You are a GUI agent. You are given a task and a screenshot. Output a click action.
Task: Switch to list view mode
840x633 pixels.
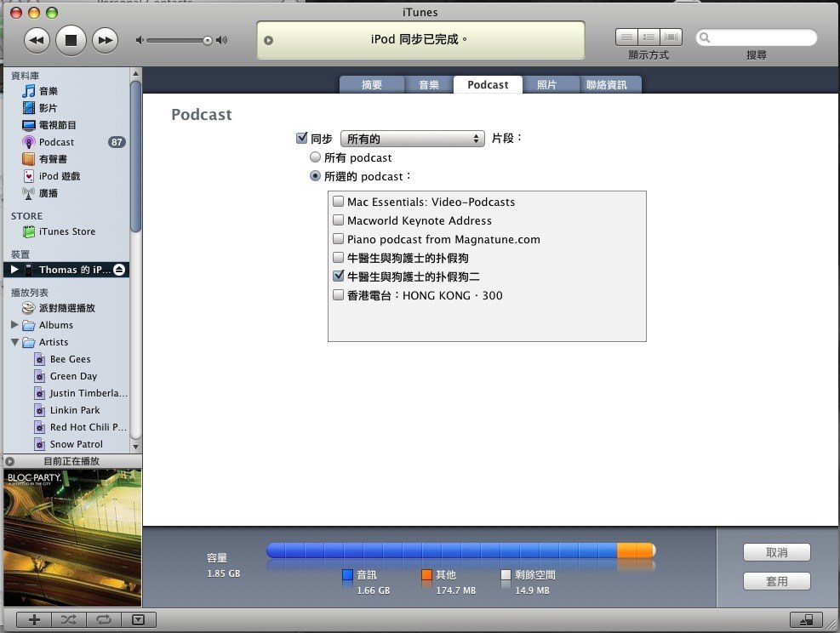(x=626, y=37)
